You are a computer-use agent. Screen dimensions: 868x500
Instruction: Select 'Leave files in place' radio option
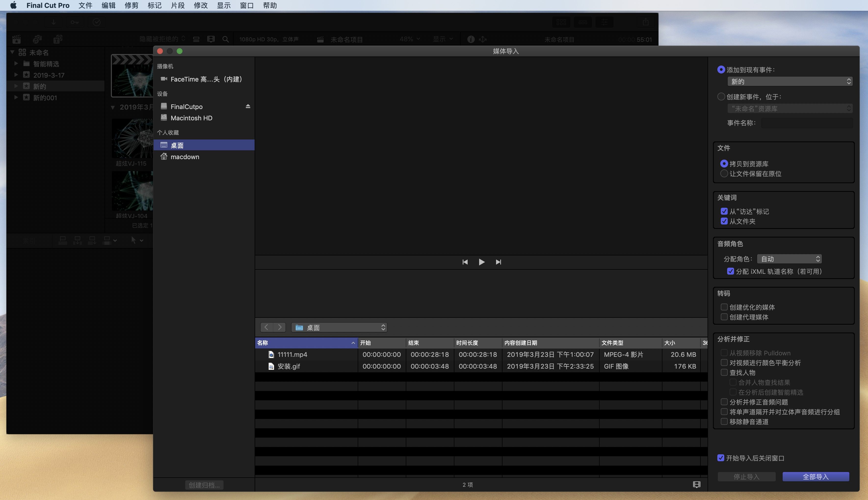[724, 174]
